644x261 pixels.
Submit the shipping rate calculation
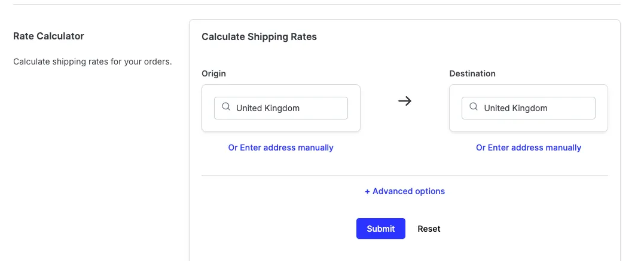381,229
